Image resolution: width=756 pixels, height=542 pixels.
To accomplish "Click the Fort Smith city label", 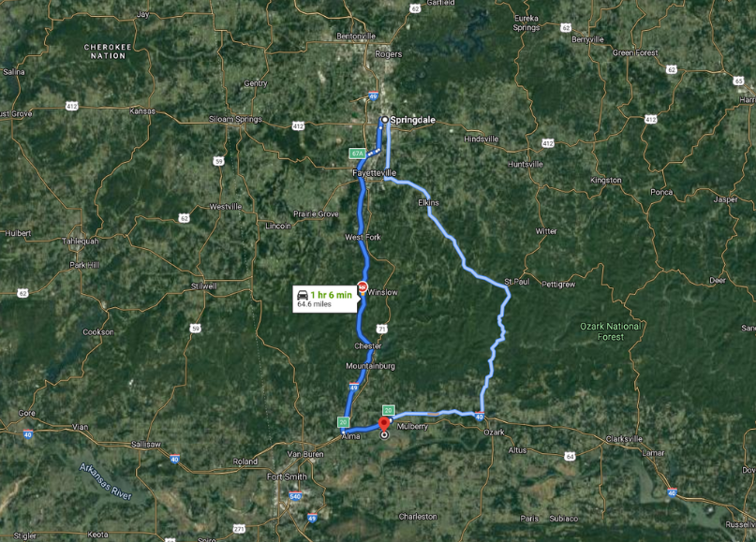I will coord(287,476).
